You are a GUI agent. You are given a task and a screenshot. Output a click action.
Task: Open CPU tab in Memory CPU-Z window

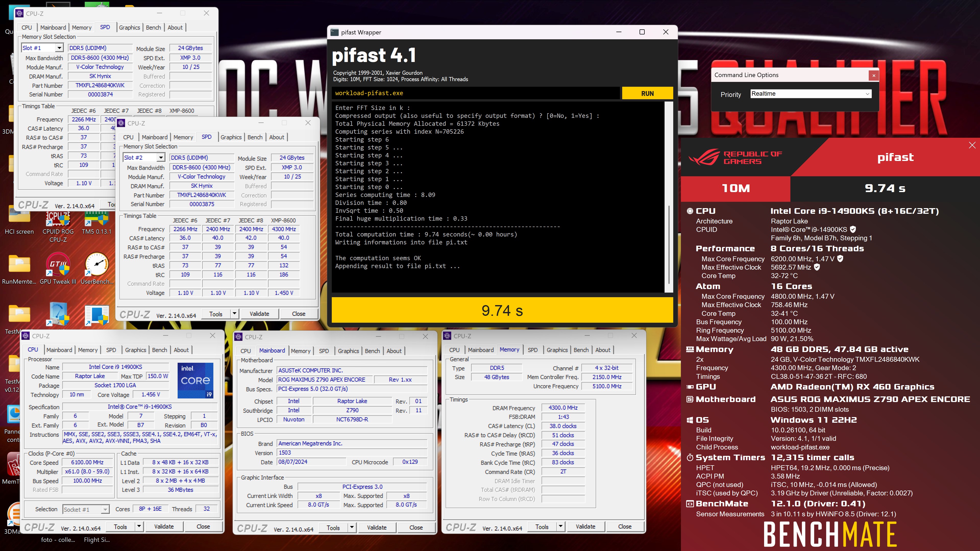pyautogui.click(x=454, y=350)
